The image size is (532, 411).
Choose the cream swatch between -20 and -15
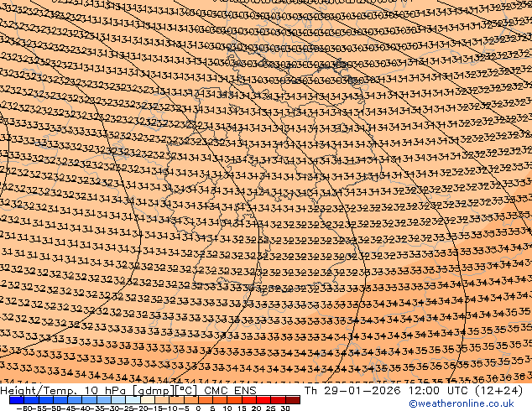(148, 400)
